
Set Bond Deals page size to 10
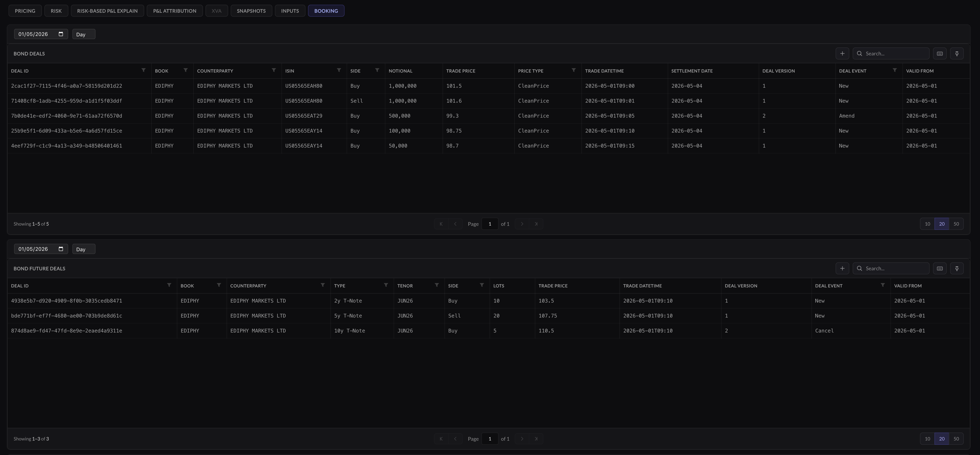tap(927, 224)
